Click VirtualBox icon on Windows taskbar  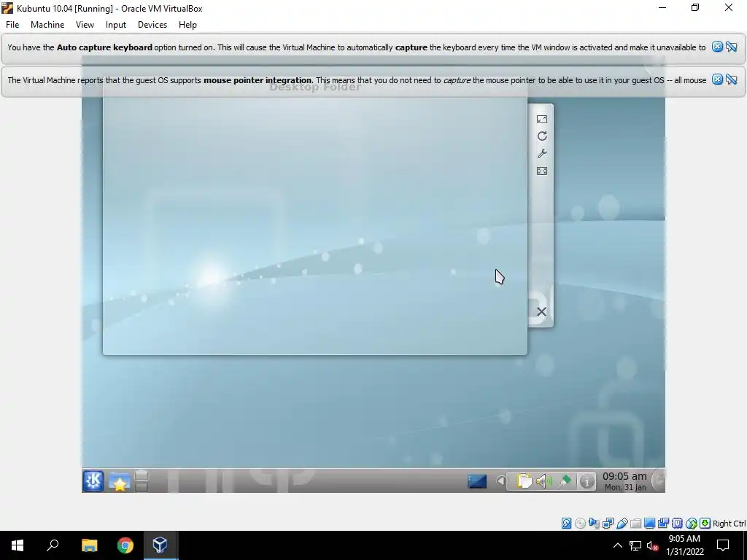coord(160,545)
